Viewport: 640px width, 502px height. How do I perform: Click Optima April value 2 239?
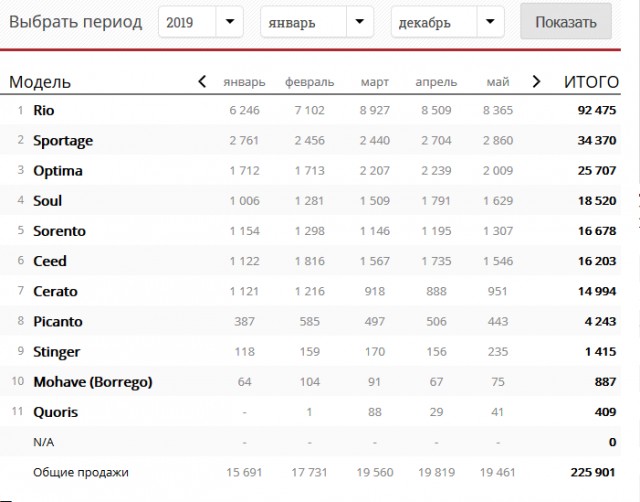436,171
